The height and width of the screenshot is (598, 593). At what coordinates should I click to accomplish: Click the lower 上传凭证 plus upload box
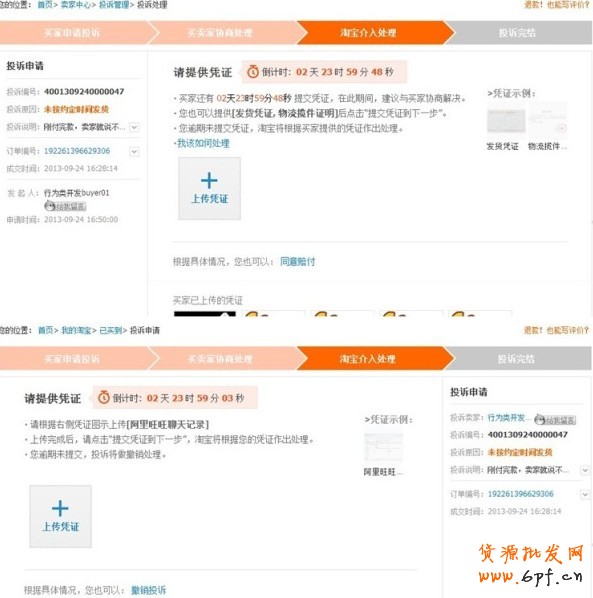pos(60,516)
